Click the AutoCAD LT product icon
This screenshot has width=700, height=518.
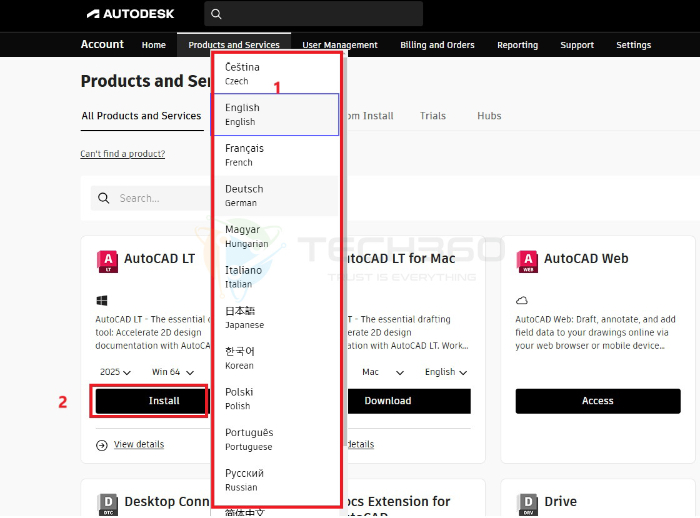(x=107, y=262)
